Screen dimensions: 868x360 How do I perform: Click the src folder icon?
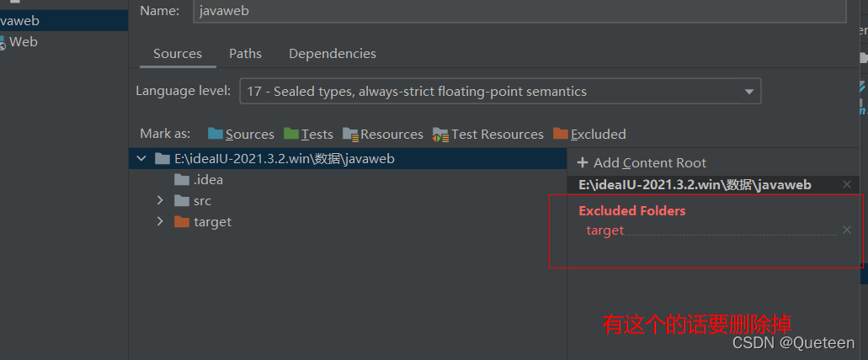tap(182, 201)
